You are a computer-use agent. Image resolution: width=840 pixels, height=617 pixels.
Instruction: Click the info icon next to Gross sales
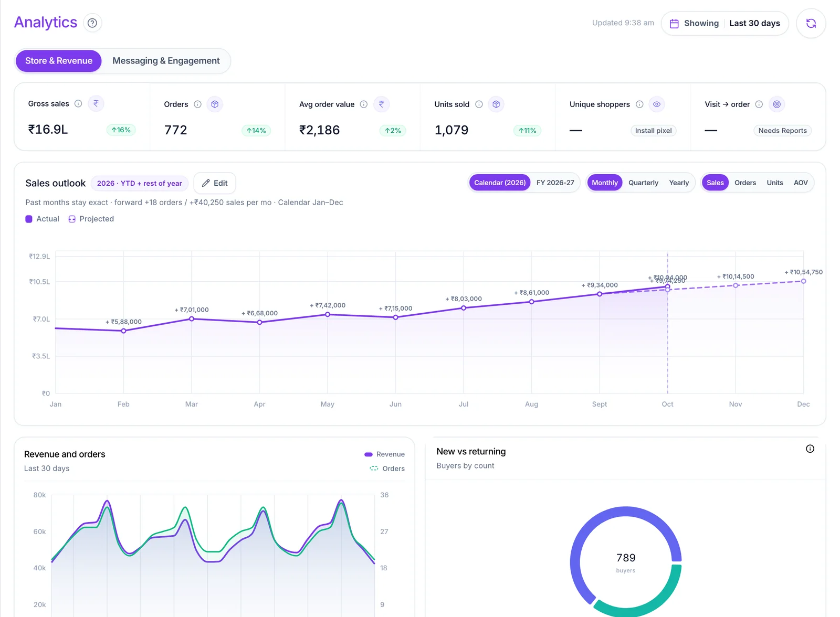(x=78, y=104)
